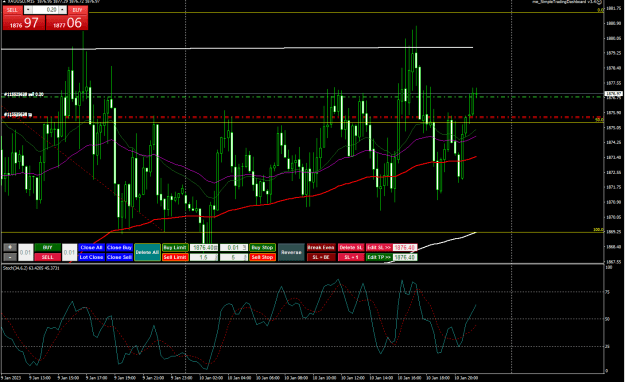Image resolution: width=625 pixels, height=382 pixels.
Task: Click the Buy Limit button
Action: tap(175, 247)
